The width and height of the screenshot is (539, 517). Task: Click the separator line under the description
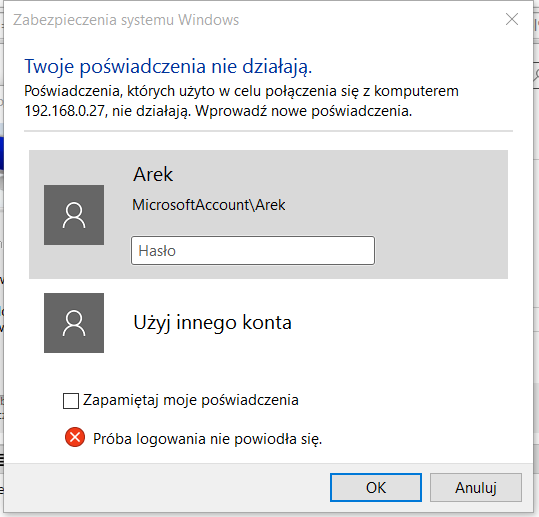pyautogui.click(x=268, y=131)
